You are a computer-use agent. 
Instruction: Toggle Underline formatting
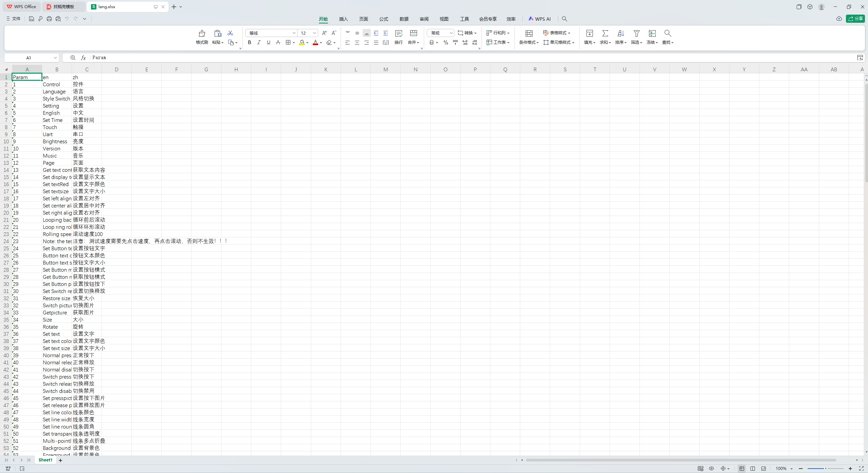click(268, 42)
